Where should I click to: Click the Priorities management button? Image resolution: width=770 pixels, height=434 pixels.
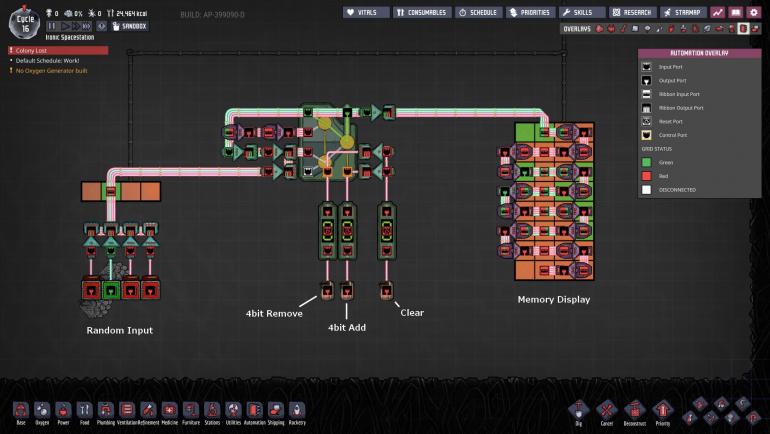click(x=530, y=12)
